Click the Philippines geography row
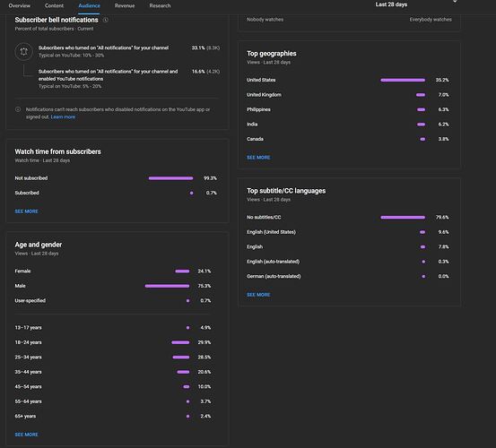This screenshot has width=496, height=448. pos(348,109)
